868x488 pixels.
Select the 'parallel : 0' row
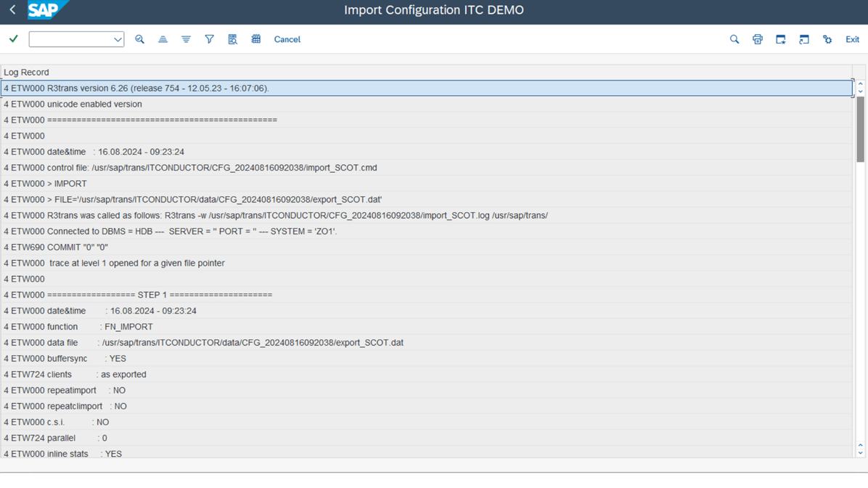(426, 438)
